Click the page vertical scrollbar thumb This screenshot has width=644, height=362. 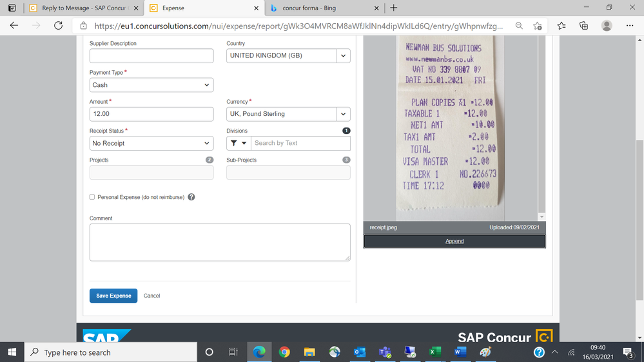click(639, 220)
